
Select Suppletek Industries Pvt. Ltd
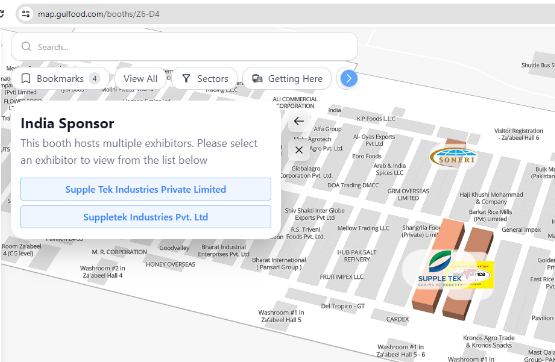tap(145, 217)
